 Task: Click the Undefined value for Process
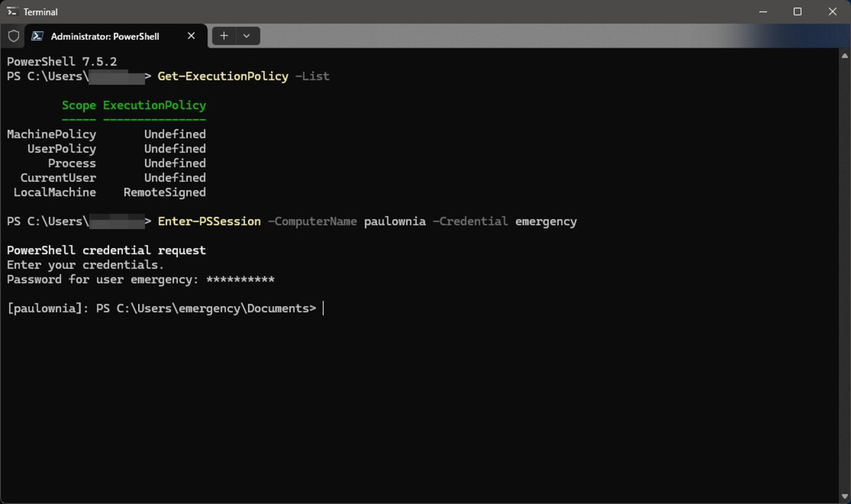175,163
